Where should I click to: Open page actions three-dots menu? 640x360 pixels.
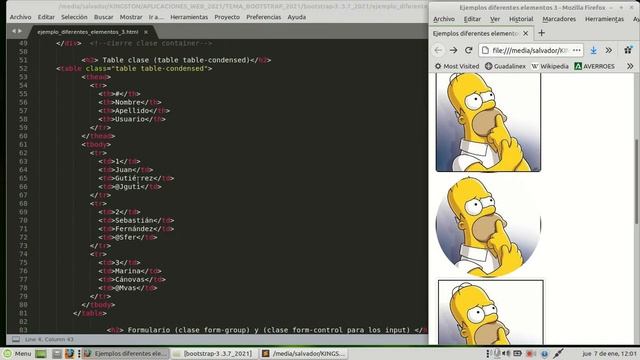pos(576,50)
